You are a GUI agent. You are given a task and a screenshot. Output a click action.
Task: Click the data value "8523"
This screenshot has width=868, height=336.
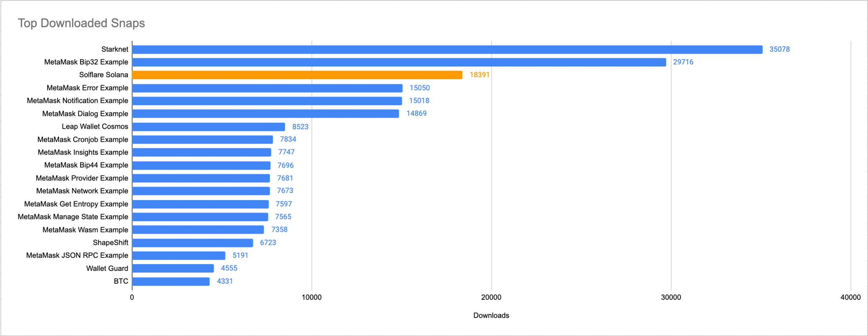point(300,127)
